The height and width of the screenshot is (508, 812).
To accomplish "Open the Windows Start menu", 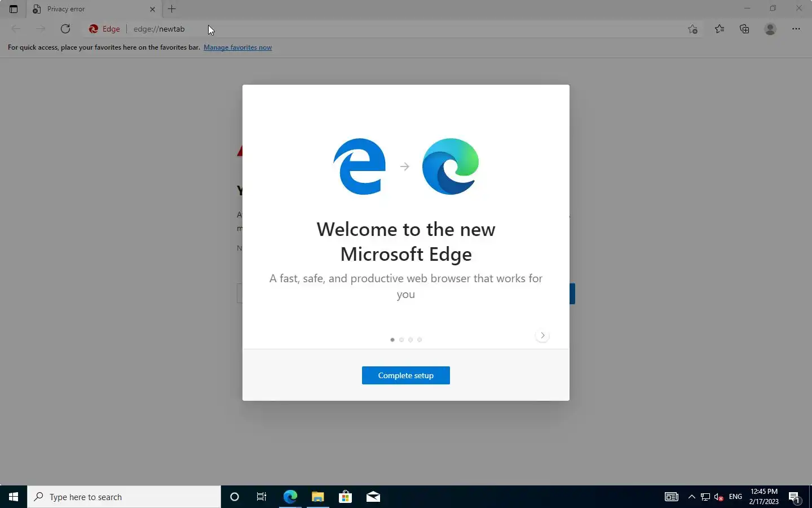I will (14, 497).
